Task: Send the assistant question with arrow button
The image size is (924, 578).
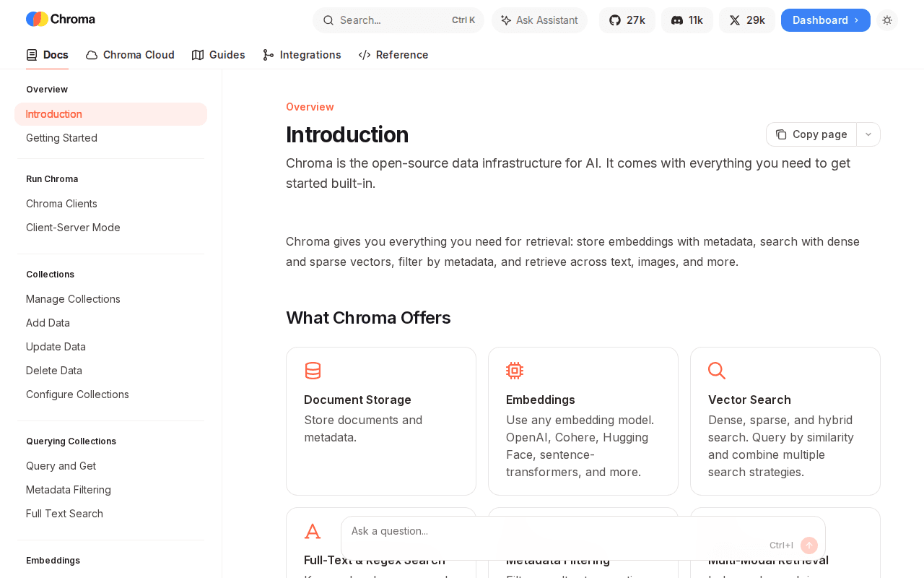Action: 809,545
